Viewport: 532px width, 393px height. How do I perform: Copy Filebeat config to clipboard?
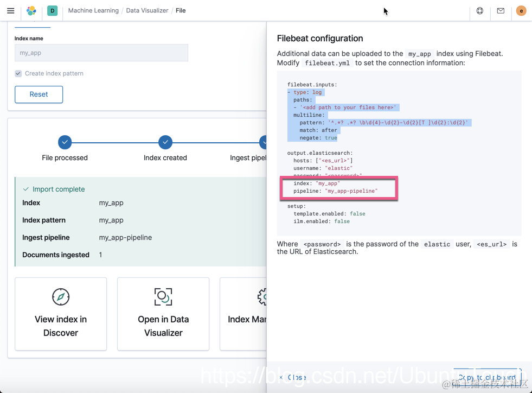pos(487,377)
